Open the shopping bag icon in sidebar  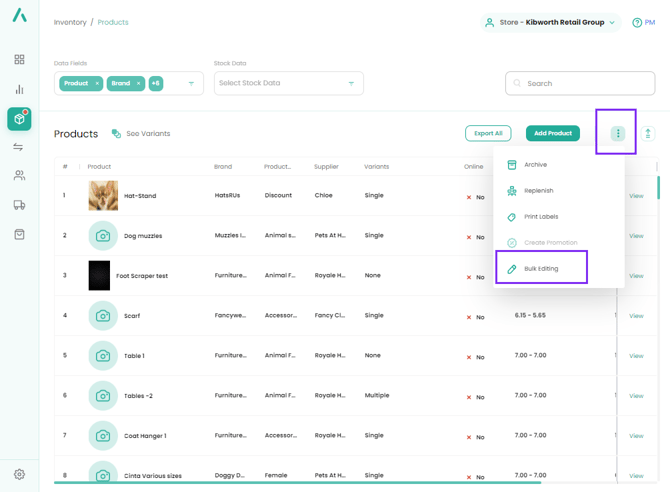[19, 234]
